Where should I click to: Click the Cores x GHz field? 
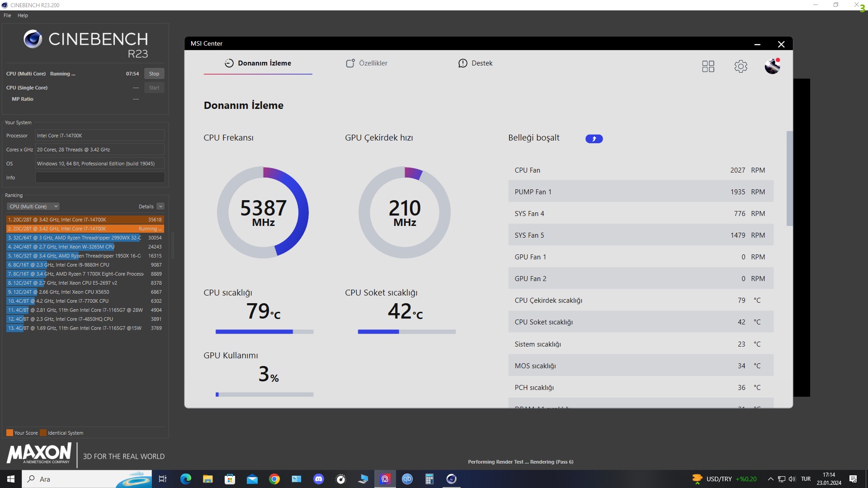click(x=100, y=150)
